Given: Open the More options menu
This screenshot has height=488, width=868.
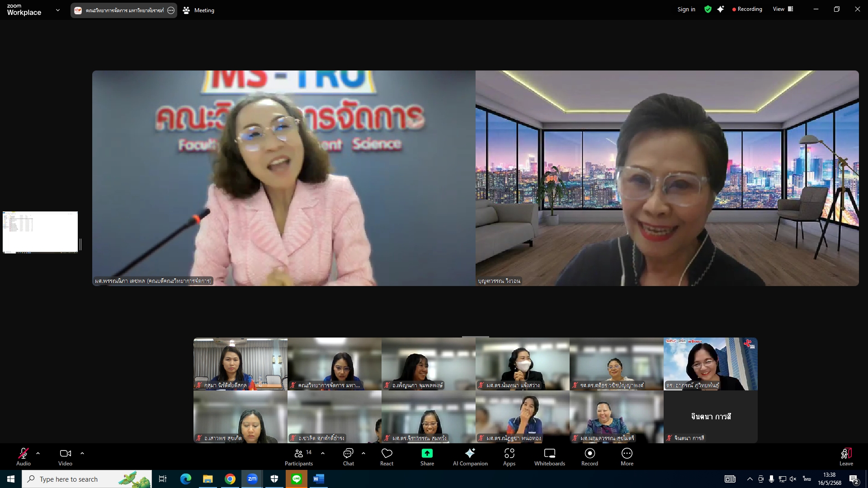Looking at the screenshot, I should point(627,456).
